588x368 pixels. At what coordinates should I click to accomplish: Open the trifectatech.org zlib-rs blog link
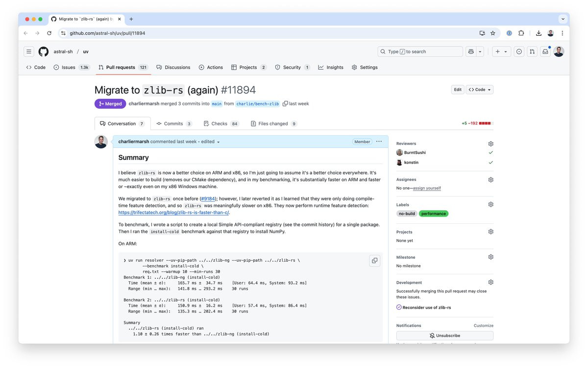tap(174, 213)
